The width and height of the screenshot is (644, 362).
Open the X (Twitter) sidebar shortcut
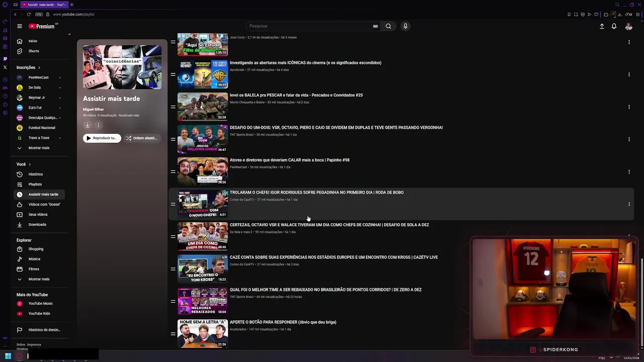click(x=5, y=67)
